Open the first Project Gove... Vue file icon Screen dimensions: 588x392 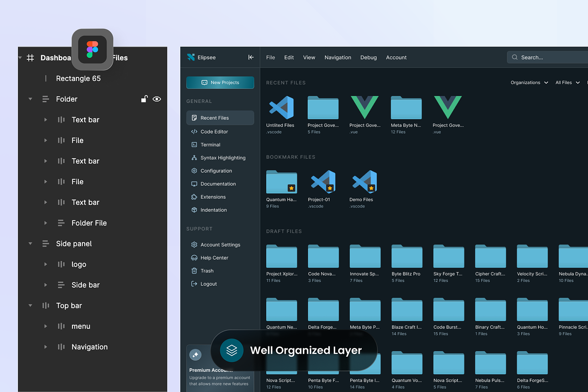[365, 107]
